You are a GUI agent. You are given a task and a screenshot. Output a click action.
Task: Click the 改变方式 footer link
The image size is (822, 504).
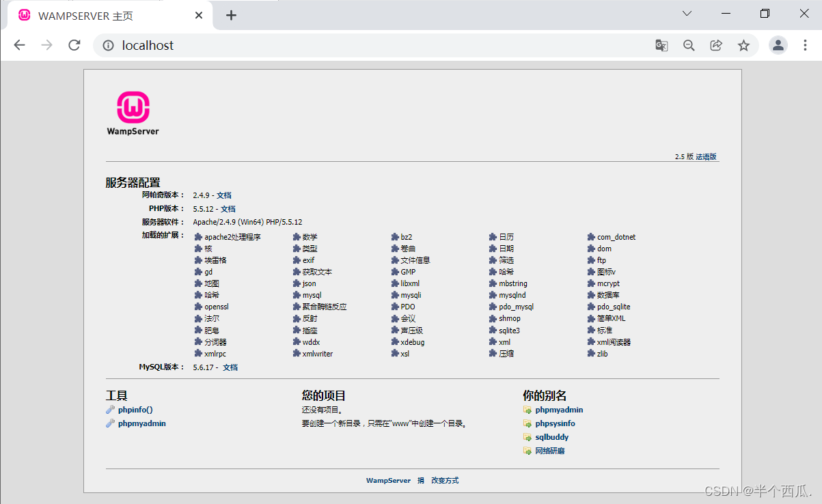click(x=445, y=481)
